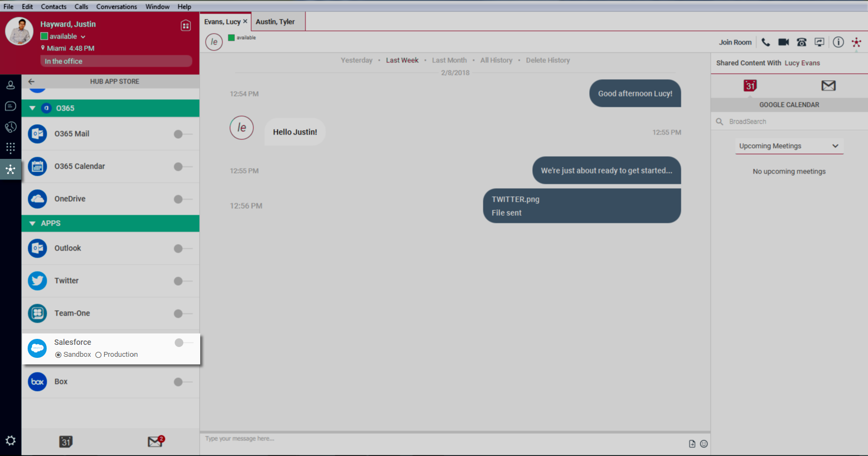Open the Google Calendar icon in shared content
This screenshot has width=868, height=456.
pos(750,85)
